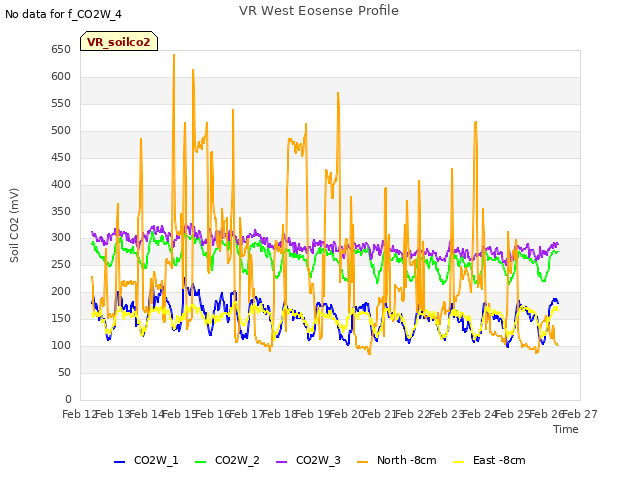Click the 50 y-axis tick label
The image size is (640, 480).
coord(64,372)
